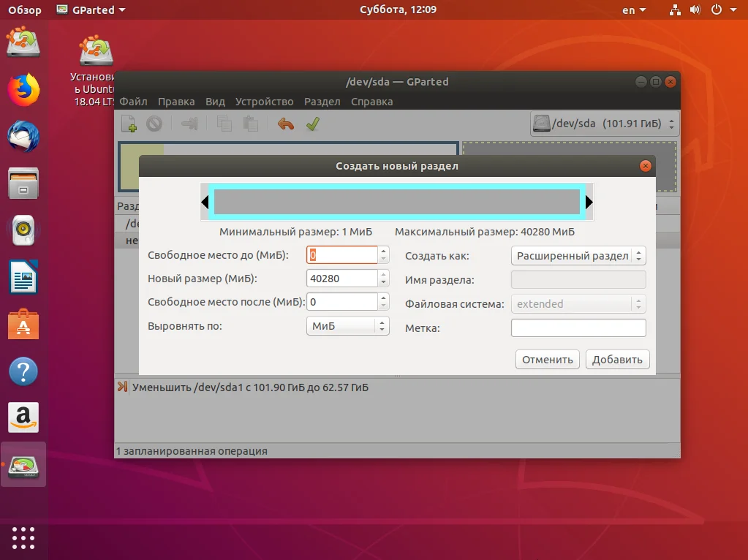Open the network status tray icon
Image resolution: width=748 pixels, height=560 pixels.
pyautogui.click(x=675, y=10)
